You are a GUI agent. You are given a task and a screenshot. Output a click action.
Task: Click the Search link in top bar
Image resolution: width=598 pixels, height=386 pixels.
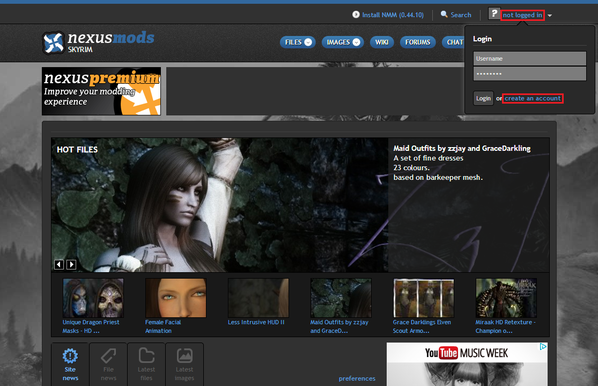(x=461, y=15)
